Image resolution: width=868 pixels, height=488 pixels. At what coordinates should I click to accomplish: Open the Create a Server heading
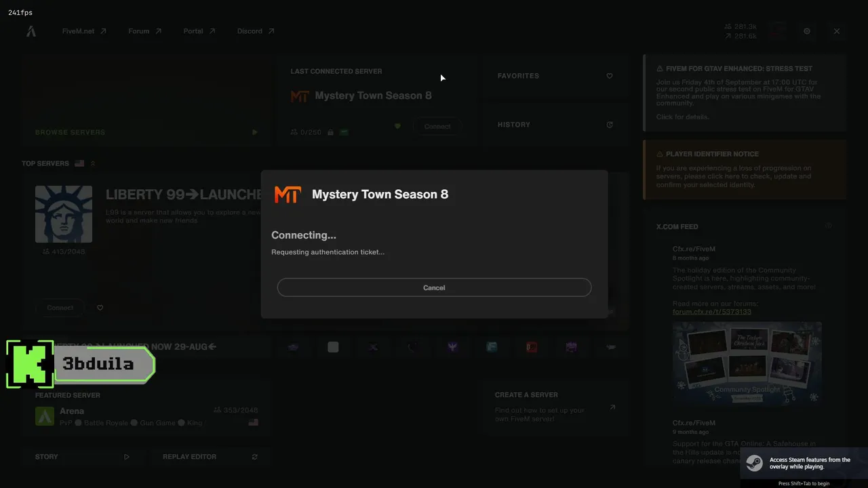[526, 394]
